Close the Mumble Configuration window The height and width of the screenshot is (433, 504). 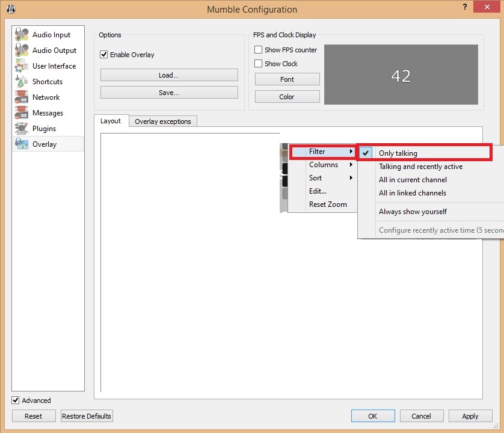(487, 7)
